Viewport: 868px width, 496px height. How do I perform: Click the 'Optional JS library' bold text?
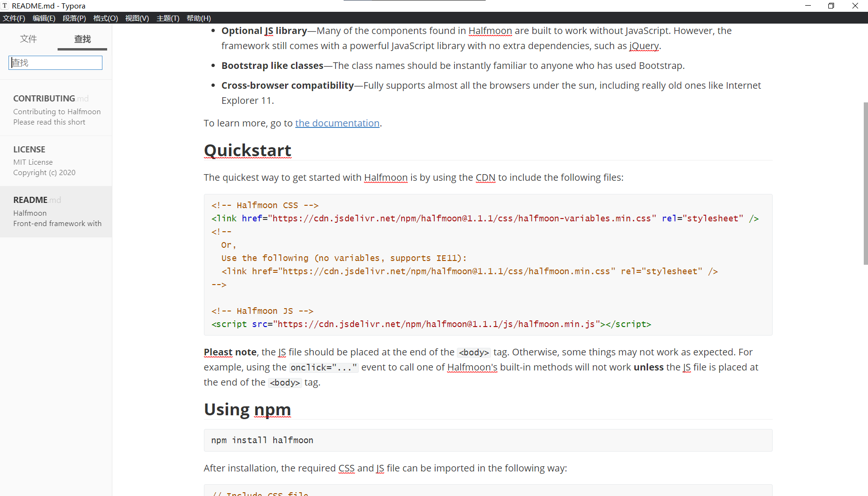pos(264,31)
